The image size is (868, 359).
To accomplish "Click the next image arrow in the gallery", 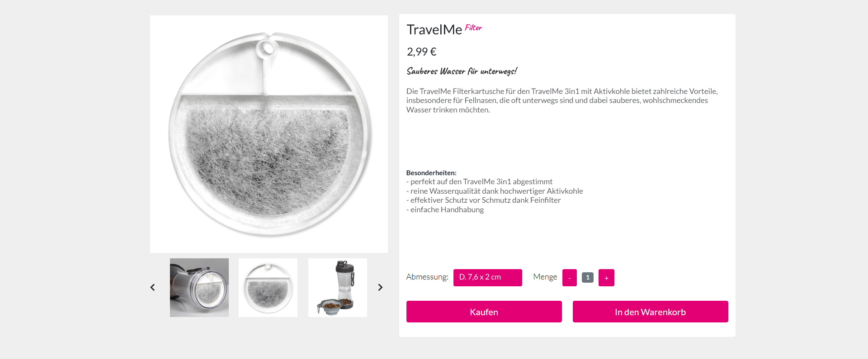I will pyautogui.click(x=380, y=288).
